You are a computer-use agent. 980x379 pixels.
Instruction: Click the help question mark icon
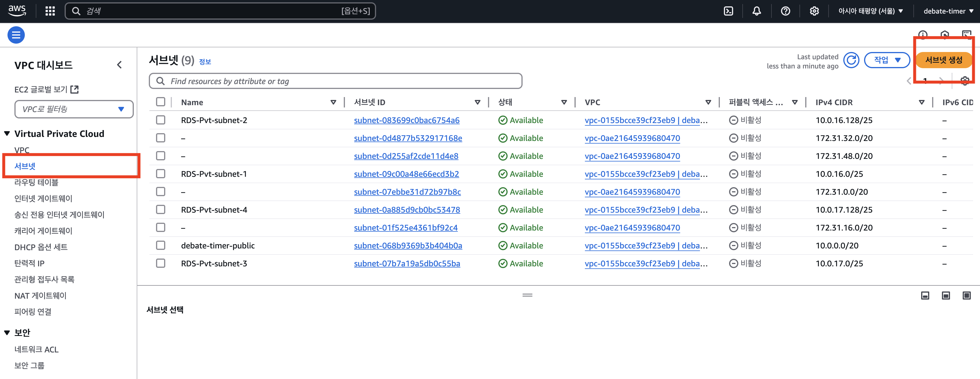[785, 11]
